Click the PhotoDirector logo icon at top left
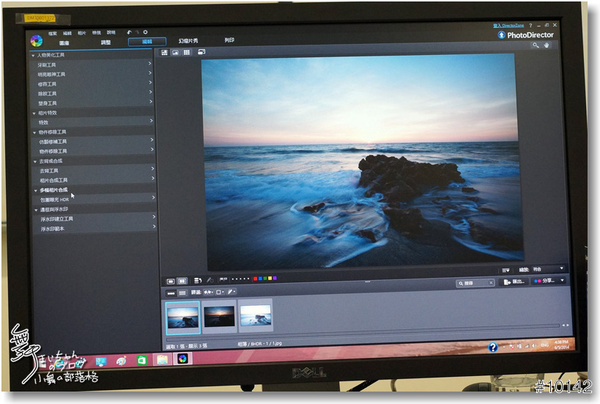The width and height of the screenshot is (600, 404). coord(37,41)
